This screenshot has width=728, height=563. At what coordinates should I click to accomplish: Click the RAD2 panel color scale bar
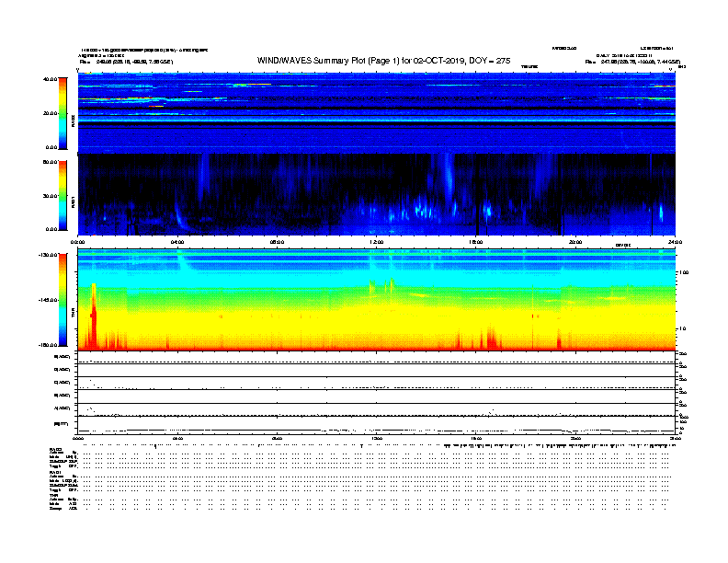(x=63, y=114)
